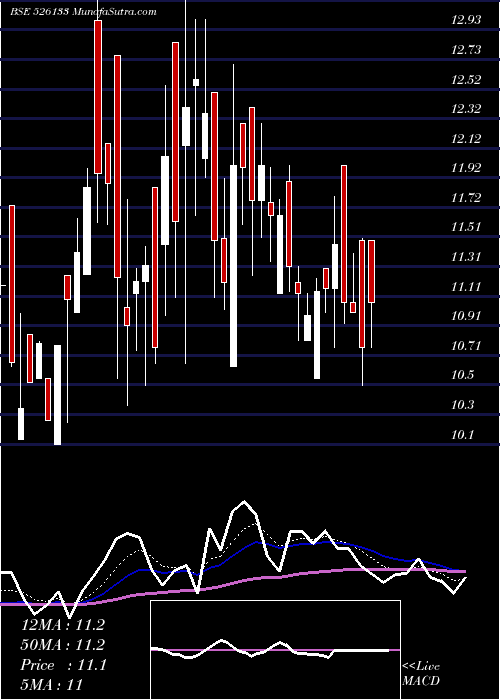Click the 11.51 price axis label

click(466, 227)
